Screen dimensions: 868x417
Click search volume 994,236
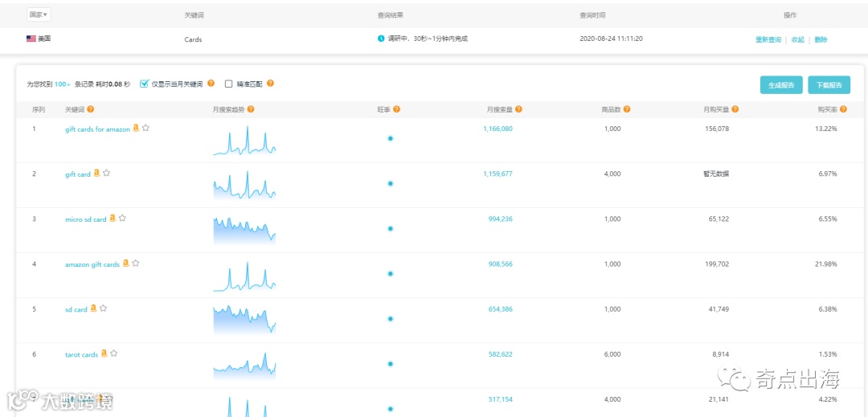pos(501,219)
